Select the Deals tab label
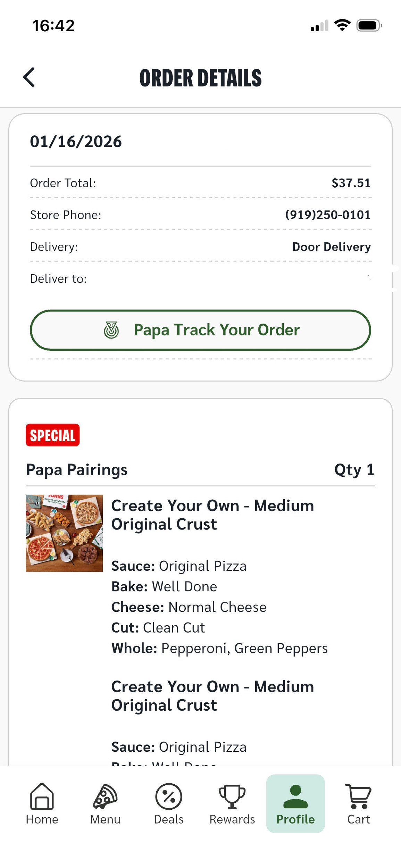The height and width of the screenshot is (868, 401). (169, 819)
